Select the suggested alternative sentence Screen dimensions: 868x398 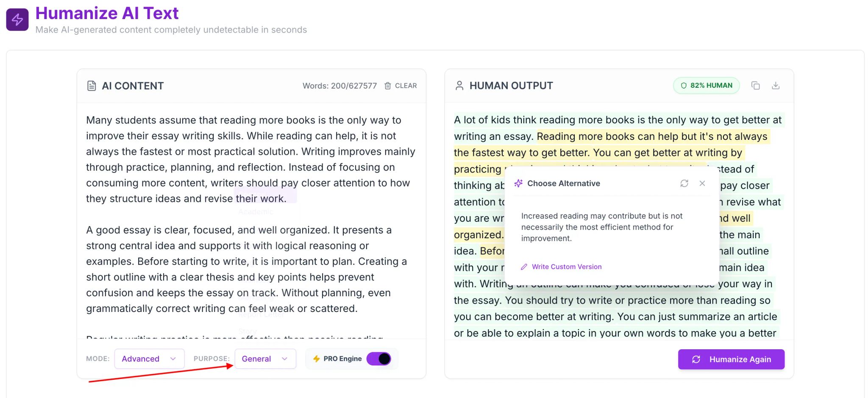(601, 227)
